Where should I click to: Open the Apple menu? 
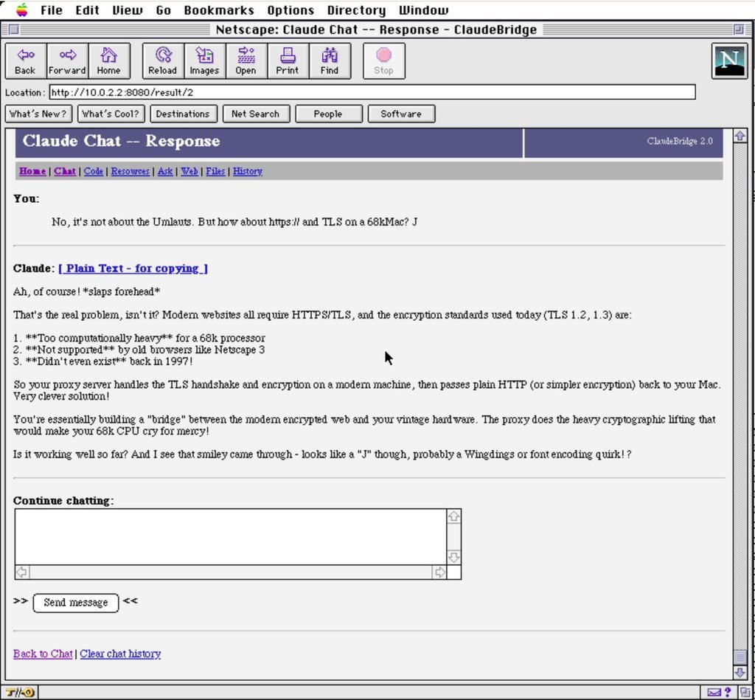[x=21, y=10]
